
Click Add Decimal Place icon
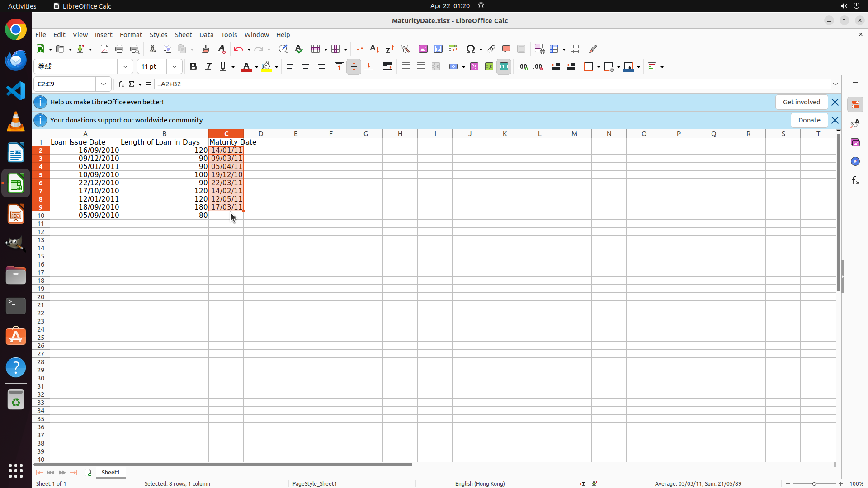click(x=523, y=67)
